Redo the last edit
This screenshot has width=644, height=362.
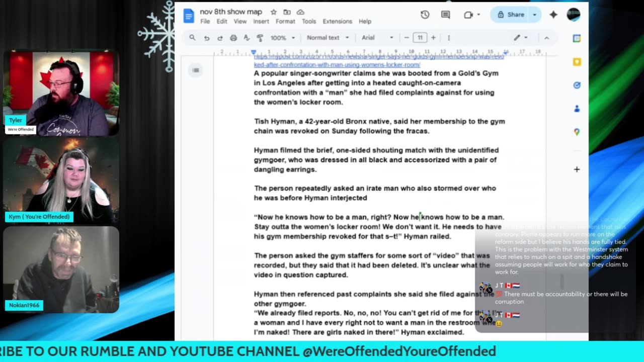(x=220, y=38)
